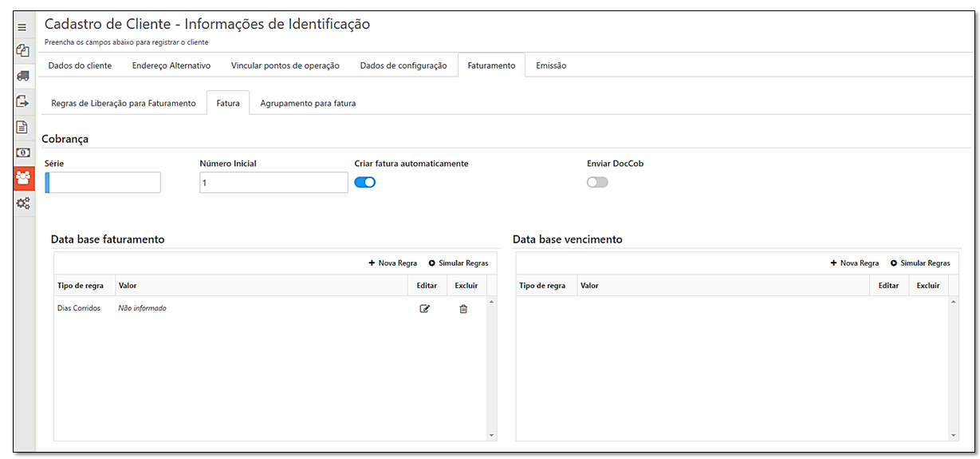
Task: Focus the Número Inicial field
Action: pyautogui.click(x=274, y=183)
